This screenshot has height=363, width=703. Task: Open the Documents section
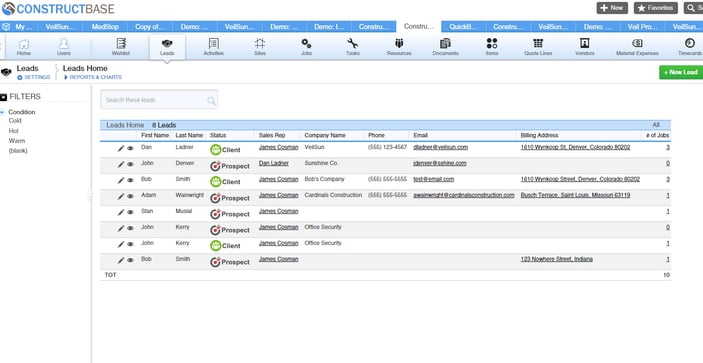point(445,47)
